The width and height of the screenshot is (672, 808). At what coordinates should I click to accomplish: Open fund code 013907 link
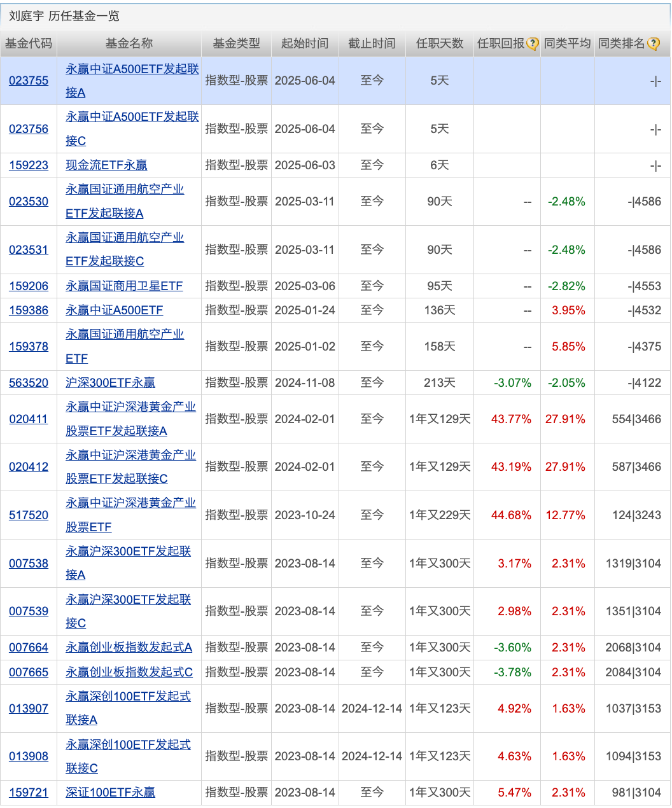(29, 709)
